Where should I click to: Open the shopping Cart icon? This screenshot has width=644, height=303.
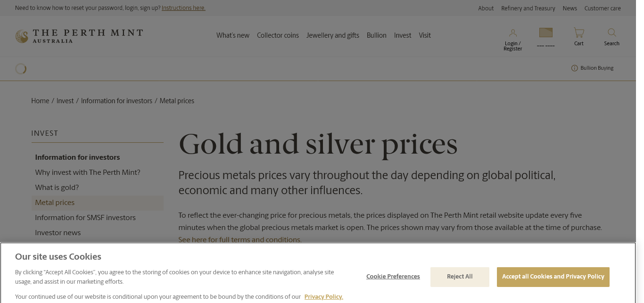pos(578,33)
